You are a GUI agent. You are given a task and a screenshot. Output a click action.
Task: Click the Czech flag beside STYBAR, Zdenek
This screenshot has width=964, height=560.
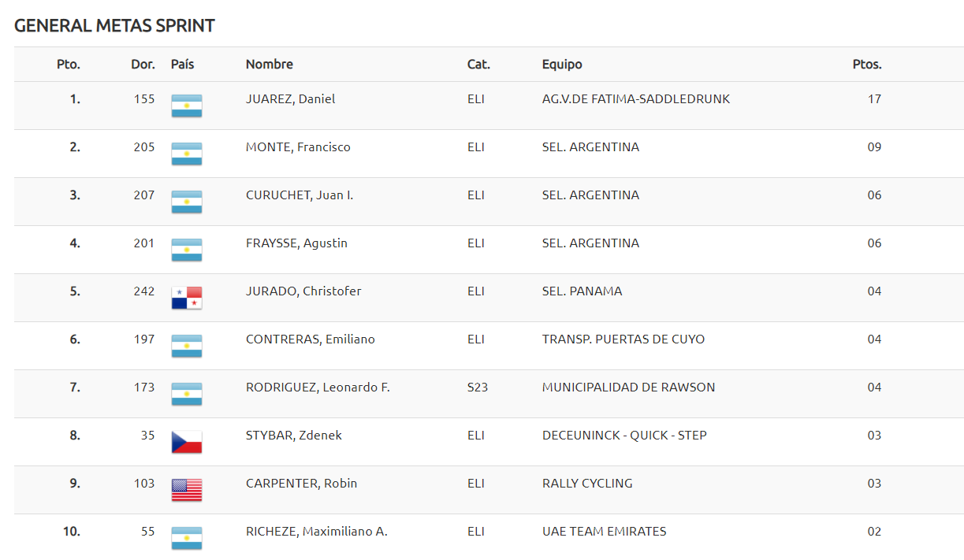(187, 442)
